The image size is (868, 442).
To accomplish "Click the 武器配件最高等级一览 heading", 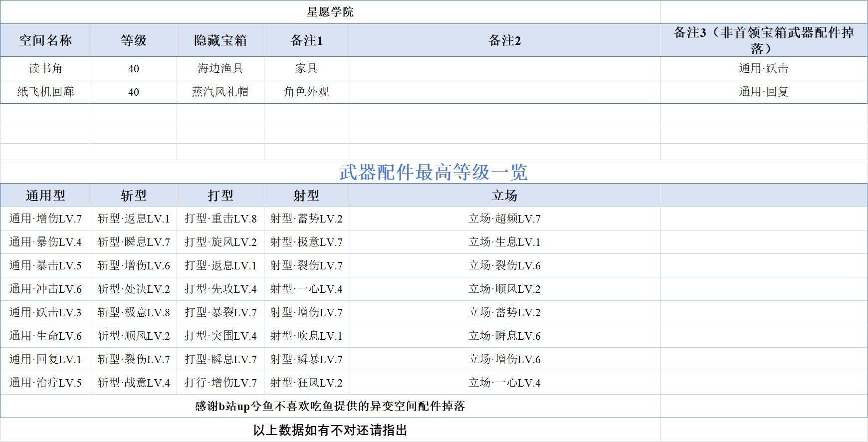I will pos(433,172).
